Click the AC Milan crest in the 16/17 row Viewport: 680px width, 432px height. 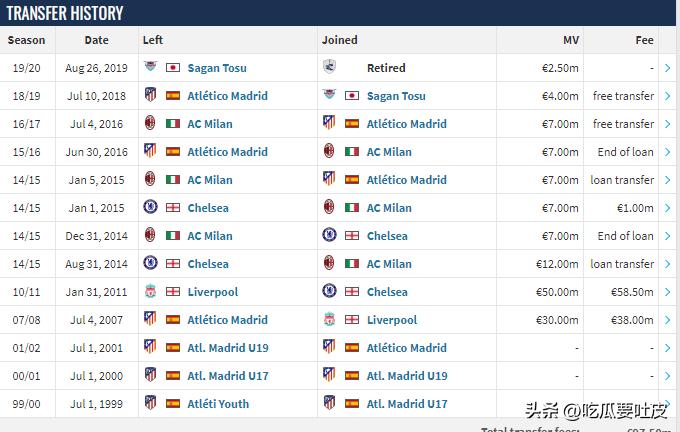click(x=150, y=124)
